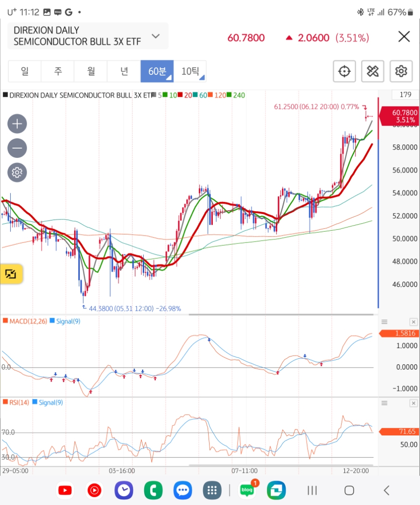The height and width of the screenshot is (505, 420).
Task: Tap the round gray gear on the chart
Action: [17, 172]
